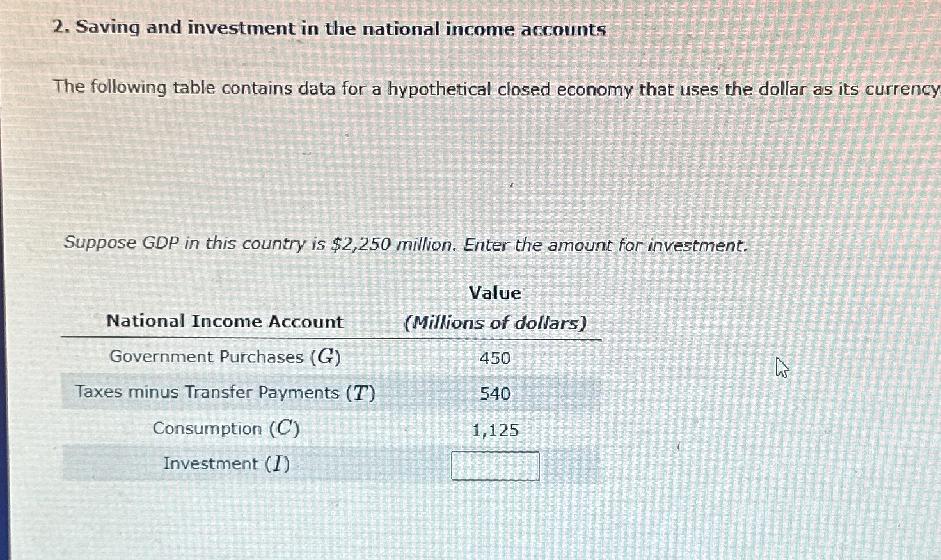
Task: Click the italicized word investment in the prompt
Action: click(x=697, y=245)
